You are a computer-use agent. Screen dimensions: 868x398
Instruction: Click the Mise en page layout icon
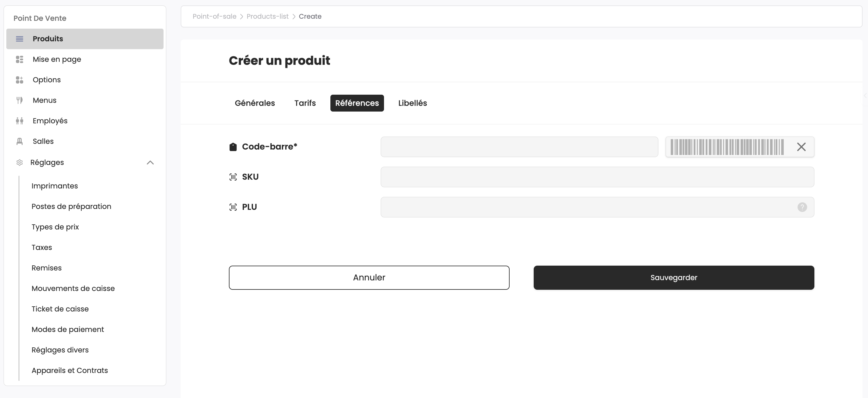pyautogui.click(x=20, y=59)
